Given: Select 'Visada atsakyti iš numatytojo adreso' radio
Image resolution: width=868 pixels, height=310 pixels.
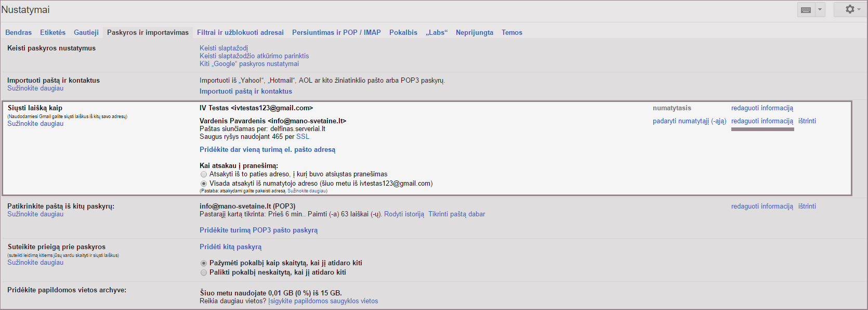Looking at the screenshot, I should pyautogui.click(x=204, y=184).
